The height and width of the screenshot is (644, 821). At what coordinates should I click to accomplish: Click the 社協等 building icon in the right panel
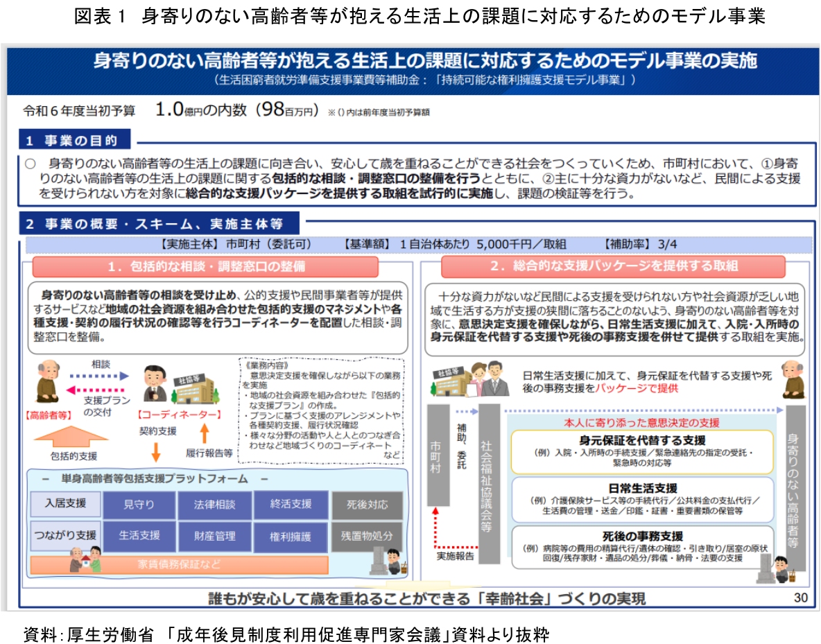pos(450,382)
